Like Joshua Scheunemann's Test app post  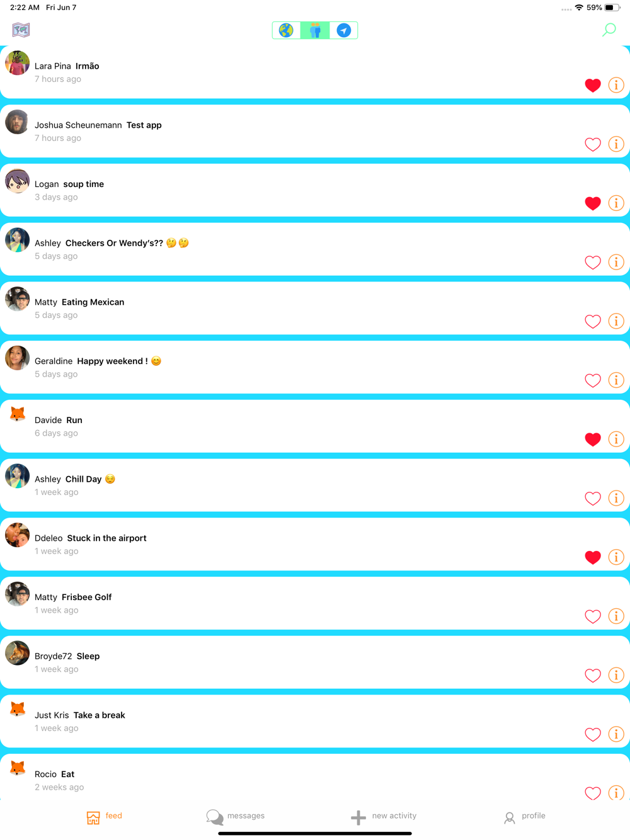coord(593,145)
